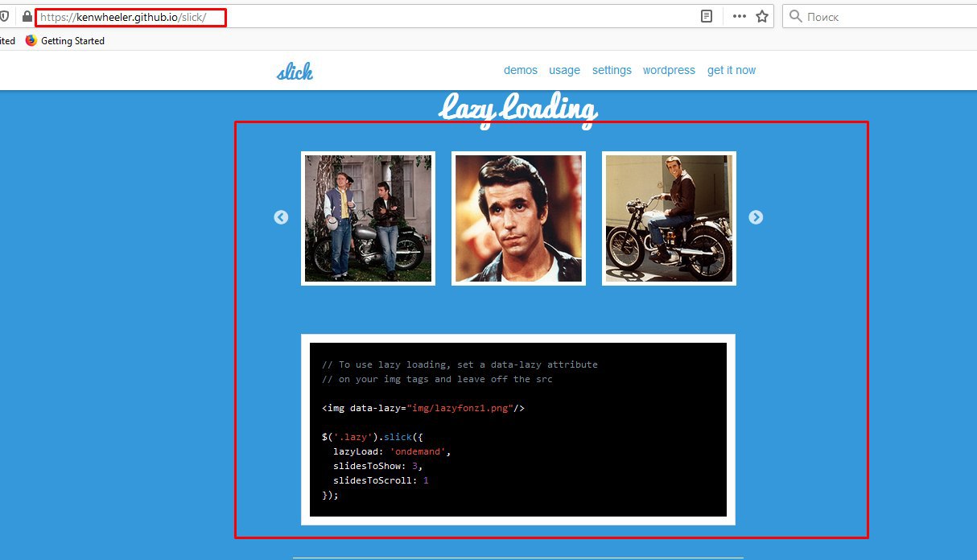
Task: Click the get it now link
Action: click(732, 71)
